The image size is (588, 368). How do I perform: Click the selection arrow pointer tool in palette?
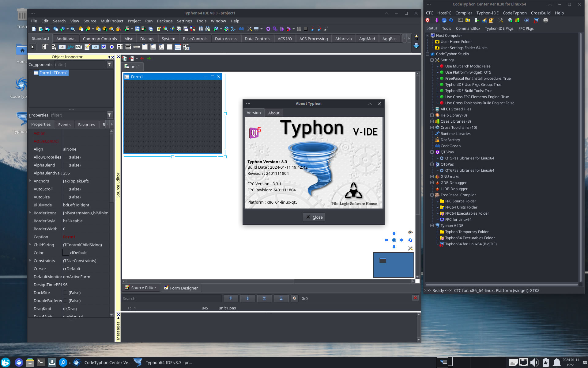click(32, 47)
